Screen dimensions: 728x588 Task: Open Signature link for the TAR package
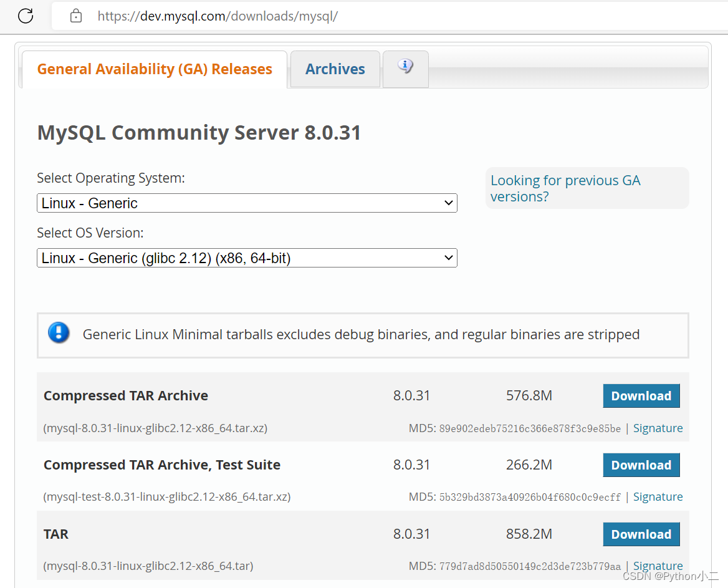[x=658, y=566]
